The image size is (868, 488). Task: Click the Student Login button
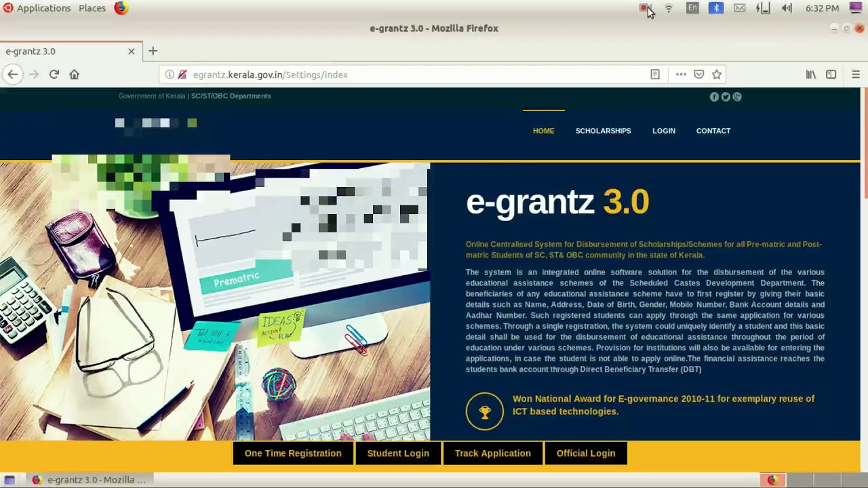(x=398, y=453)
